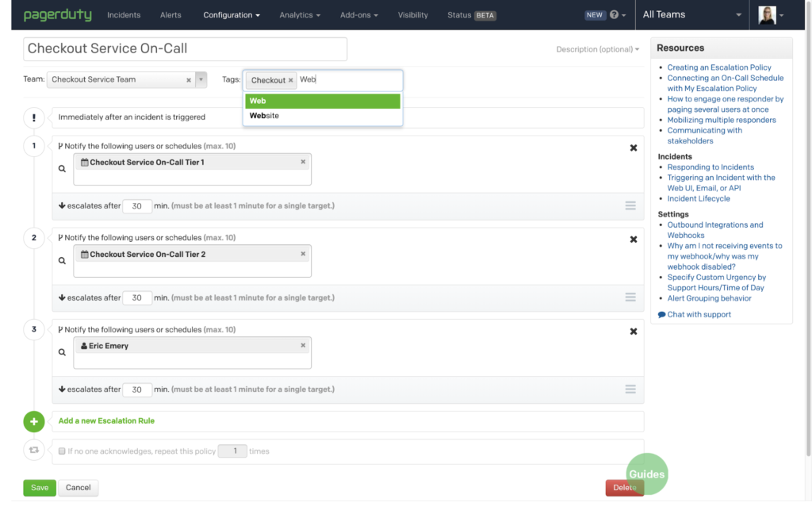
Task: Open the Configuration menu
Action: click(x=232, y=15)
